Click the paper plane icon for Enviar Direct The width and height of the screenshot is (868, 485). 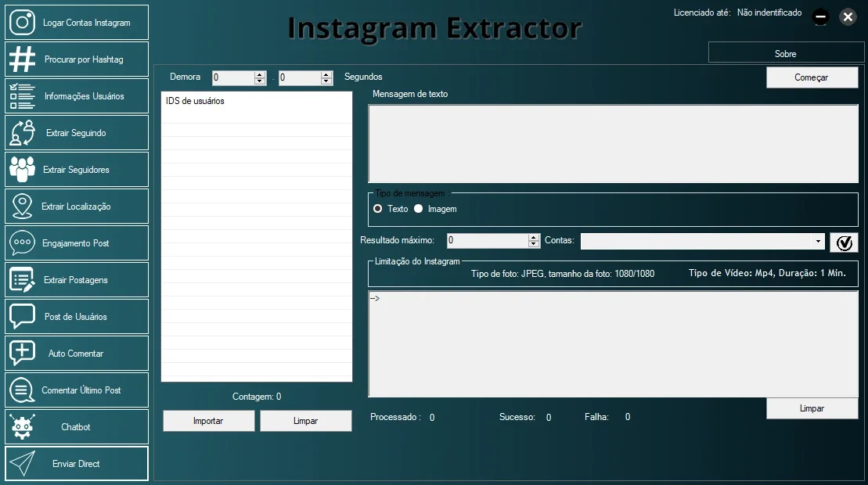[22, 463]
